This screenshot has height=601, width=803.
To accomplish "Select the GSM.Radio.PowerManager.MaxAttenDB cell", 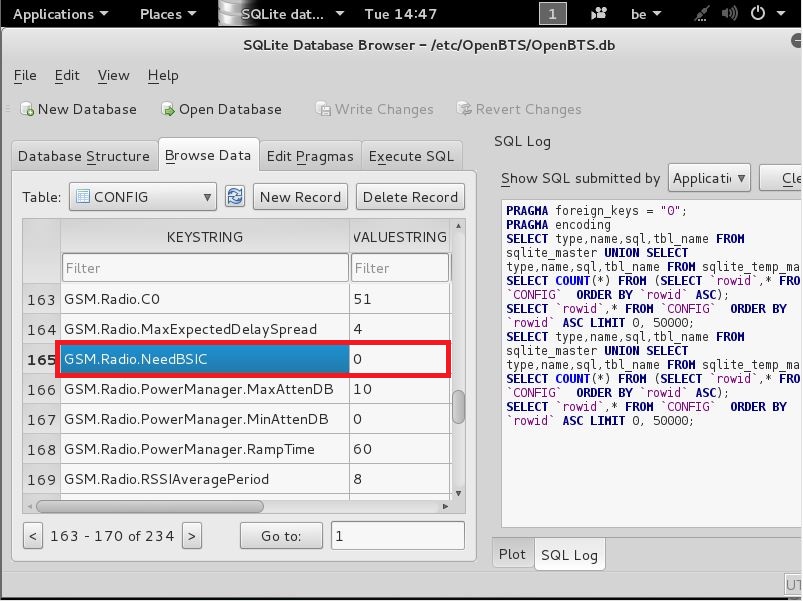I will [205, 389].
